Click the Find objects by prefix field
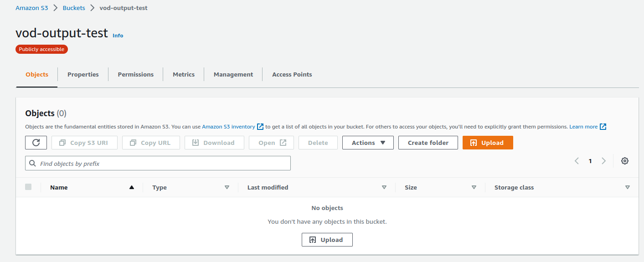644x262 pixels. click(158, 163)
